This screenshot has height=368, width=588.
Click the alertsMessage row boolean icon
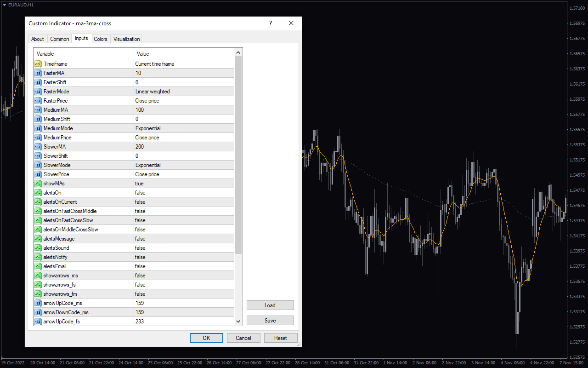point(38,239)
